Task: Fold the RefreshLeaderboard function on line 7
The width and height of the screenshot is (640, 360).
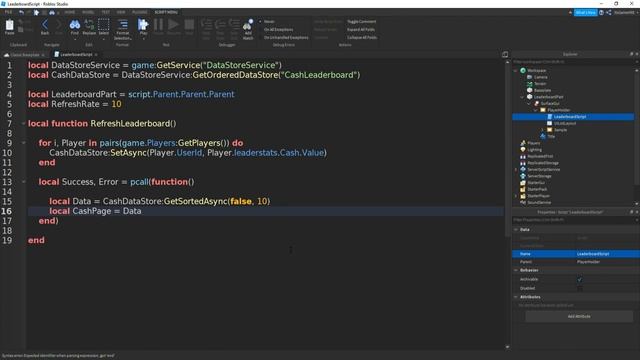Action: [x=23, y=124]
